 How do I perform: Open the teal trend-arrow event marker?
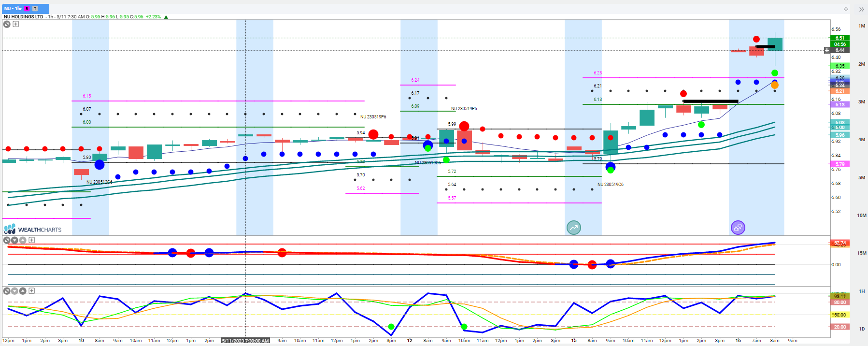(x=573, y=228)
